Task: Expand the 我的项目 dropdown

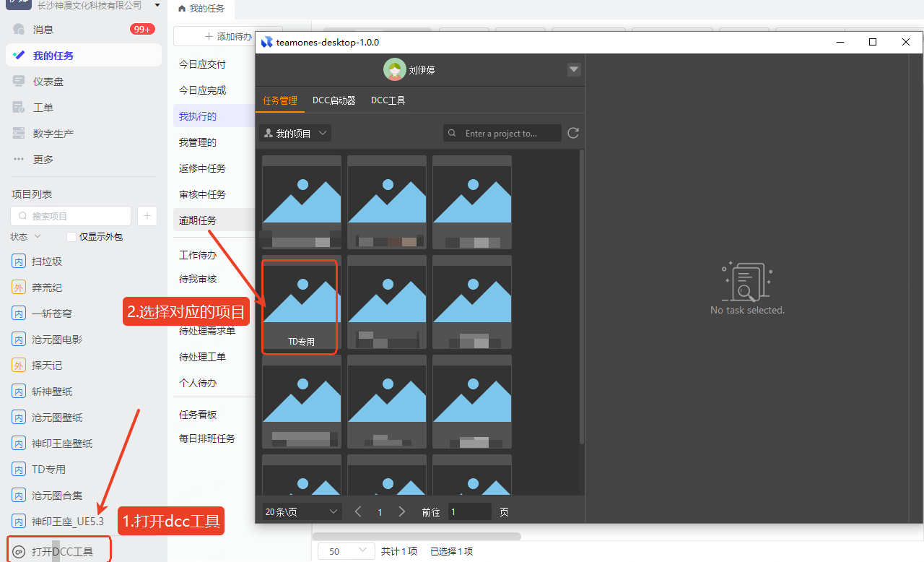Action: 295,134
